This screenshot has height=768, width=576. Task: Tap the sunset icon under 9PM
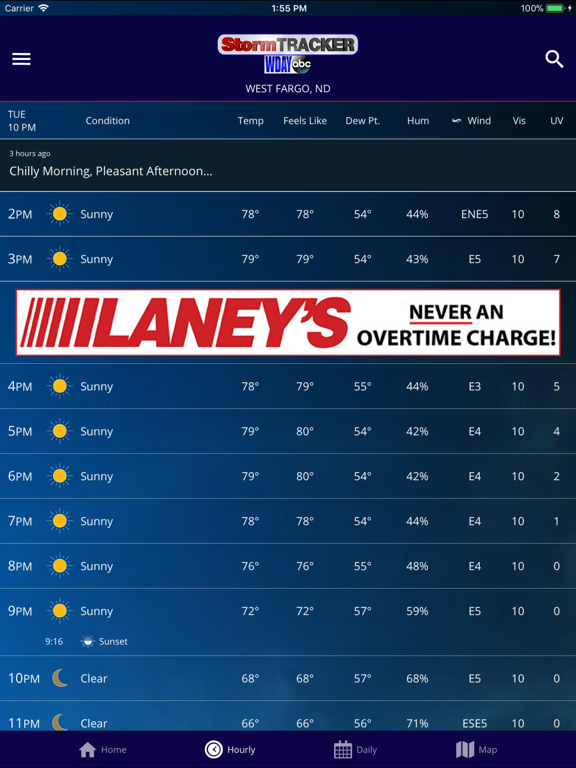(88, 642)
